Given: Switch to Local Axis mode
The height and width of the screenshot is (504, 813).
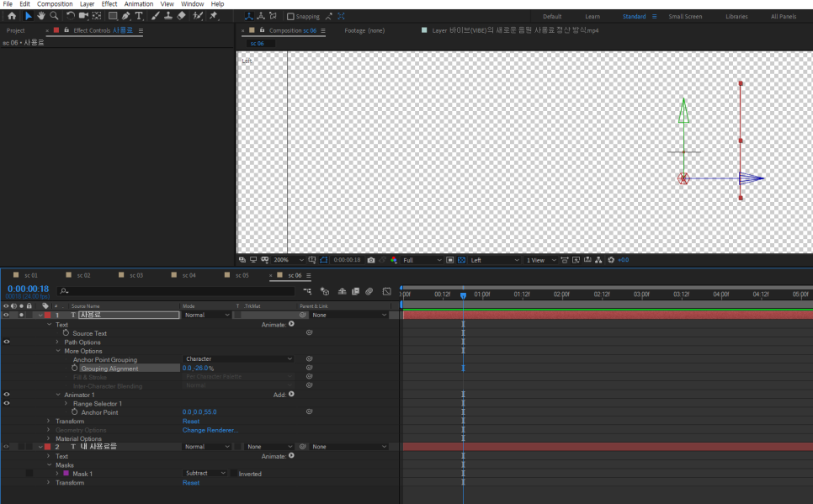Looking at the screenshot, I should (x=249, y=16).
